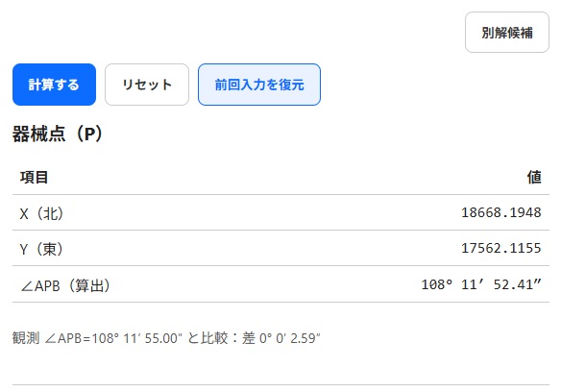561x392 pixels.
Task: Select the Y（東）row label
Action: tap(42, 249)
